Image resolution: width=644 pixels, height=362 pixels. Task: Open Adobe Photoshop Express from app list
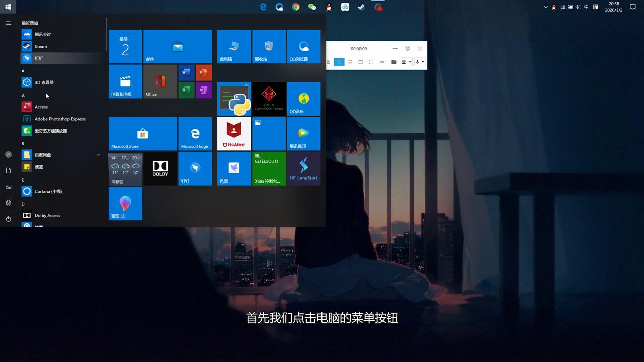tap(61, 119)
